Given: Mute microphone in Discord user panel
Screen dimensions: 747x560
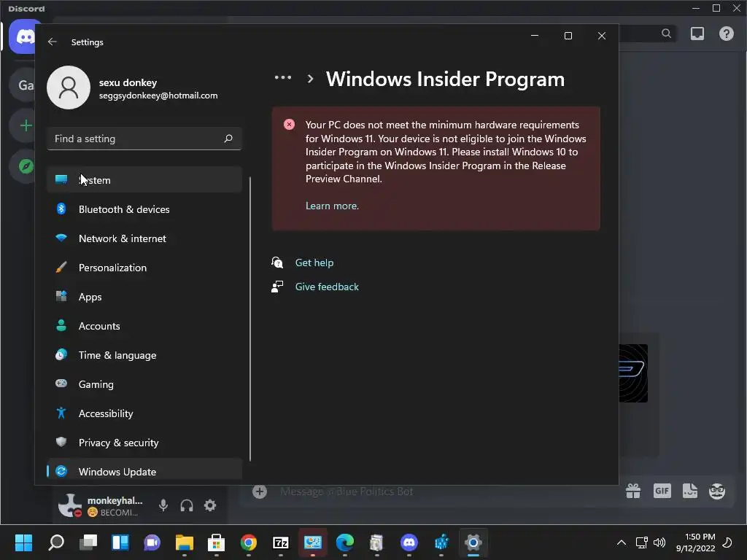Looking at the screenshot, I should point(163,505).
